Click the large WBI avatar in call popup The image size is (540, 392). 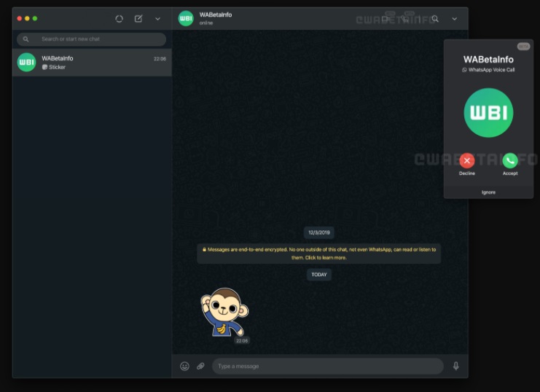pos(488,113)
